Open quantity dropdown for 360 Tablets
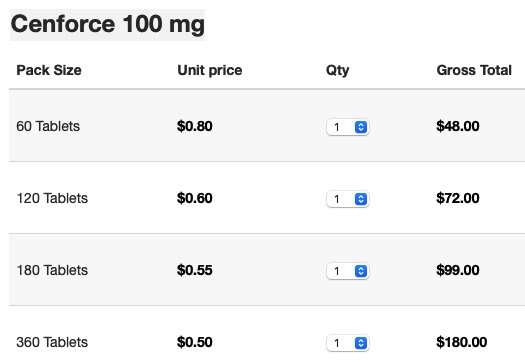Screen dimensions: 525x362 [x=348, y=343]
